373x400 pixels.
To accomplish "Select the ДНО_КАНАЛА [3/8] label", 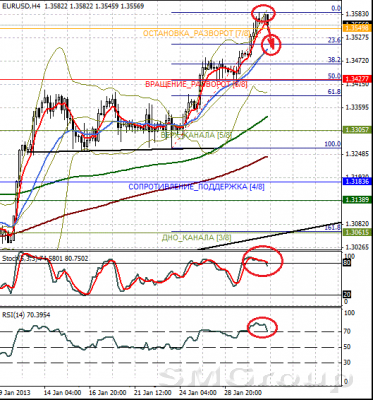I will pos(196,237).
